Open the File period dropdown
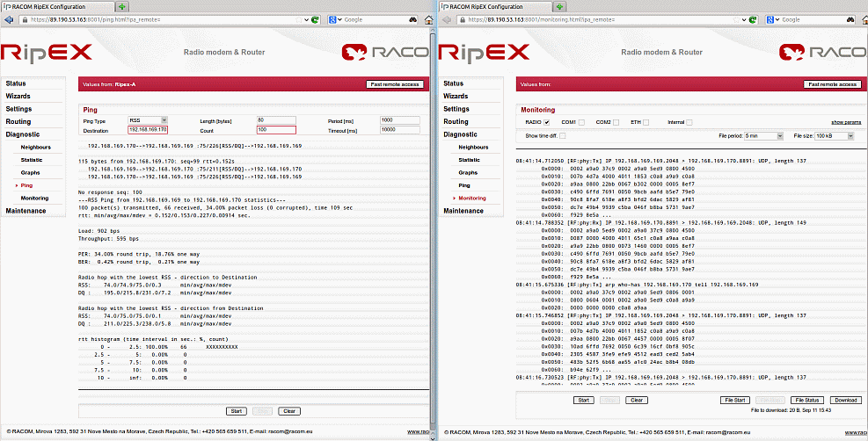This screenshot has height=441, width=868. 764,135
